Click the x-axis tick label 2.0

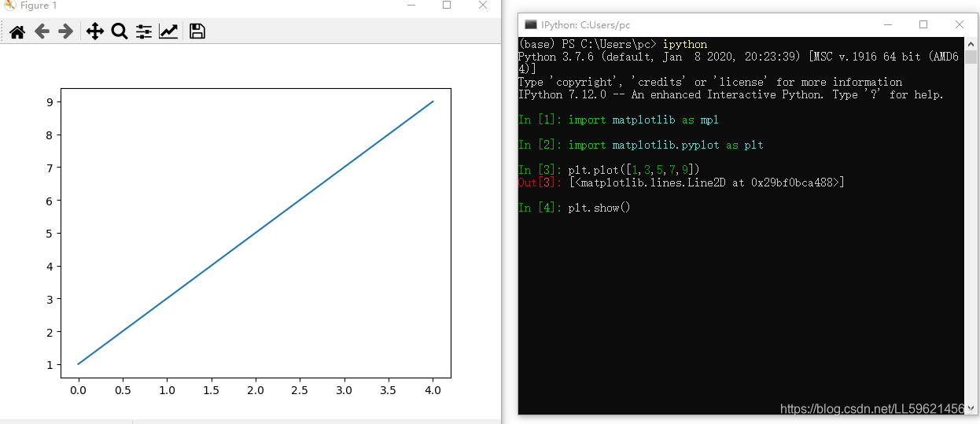[256, 389]
